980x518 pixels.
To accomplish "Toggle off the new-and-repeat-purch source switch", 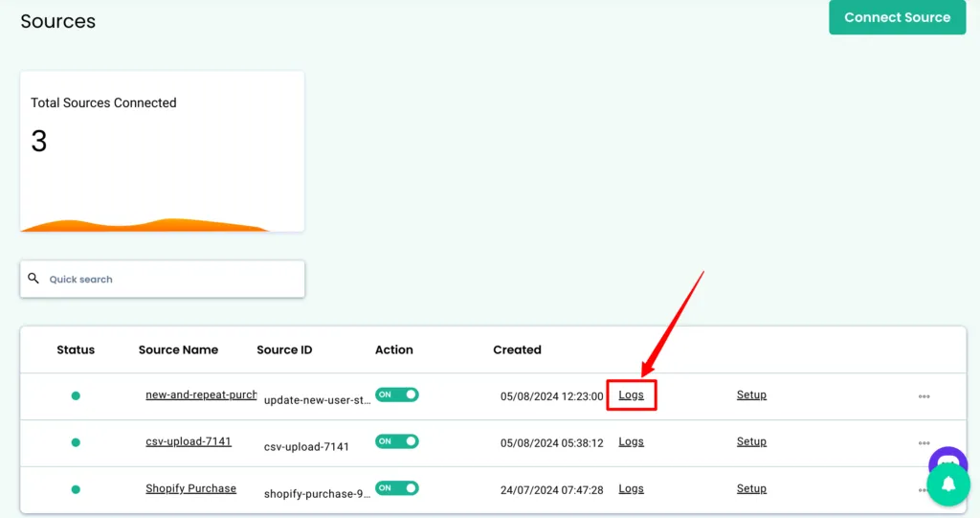I will coord(397,394).
